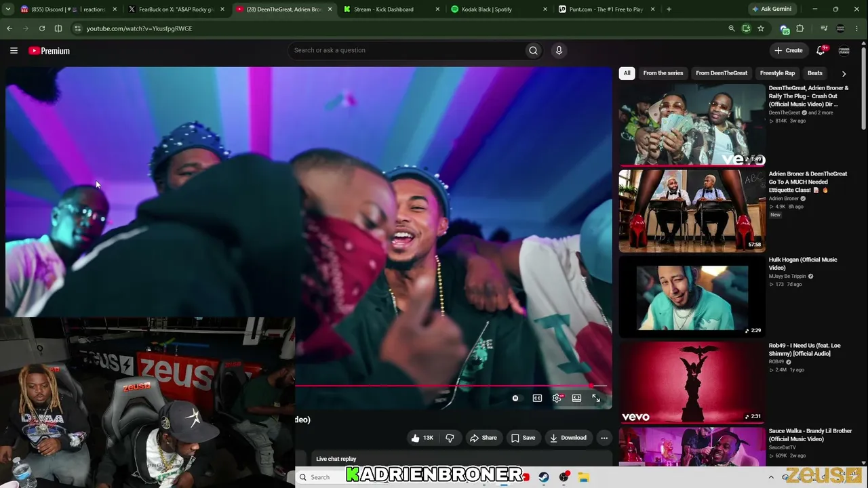View site information icon in address bar
868x488 pixels.
(77, 28)
